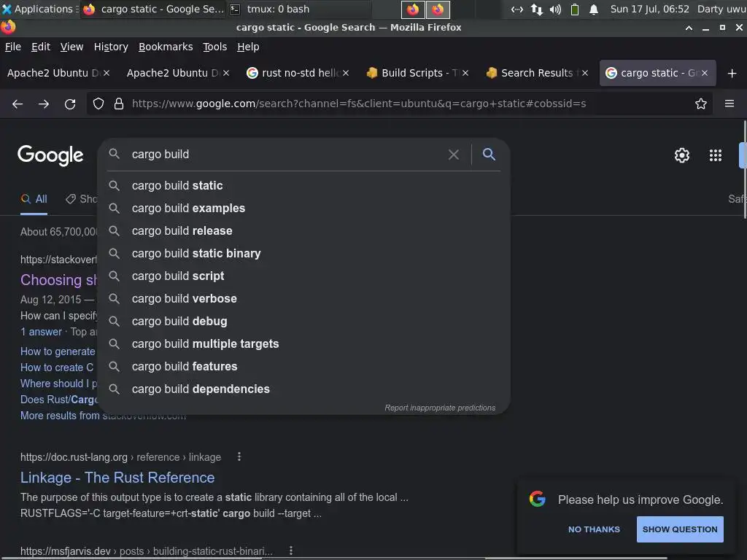Open the shield tracking protection icon
This screenshot has width=747, height=560.
[x=98, y=104]
